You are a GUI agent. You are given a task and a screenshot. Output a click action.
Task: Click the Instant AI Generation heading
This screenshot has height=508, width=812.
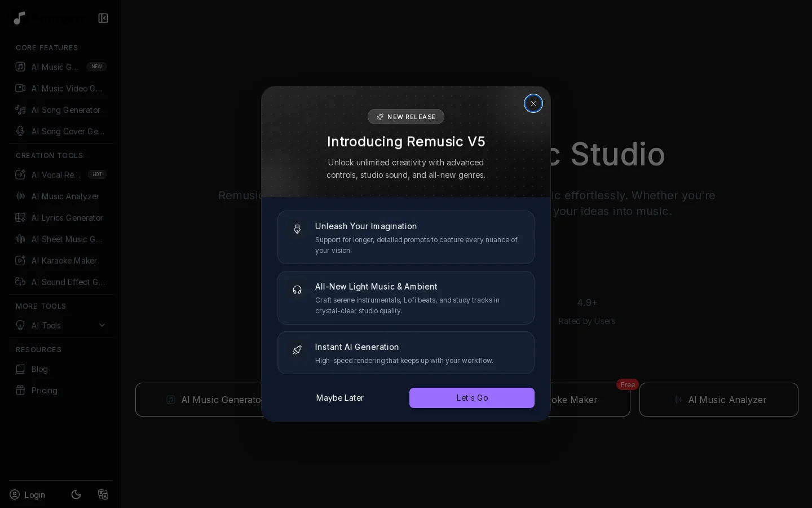point(357,347)
